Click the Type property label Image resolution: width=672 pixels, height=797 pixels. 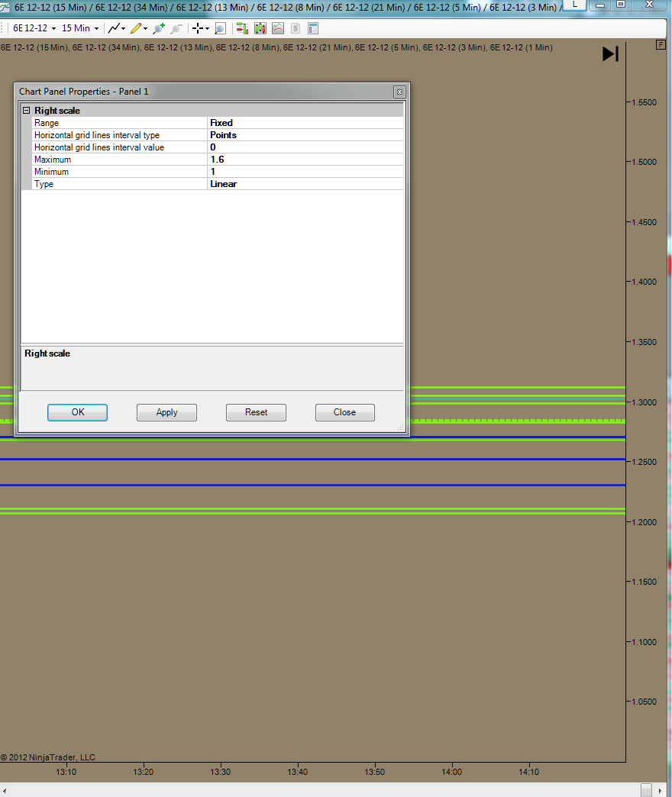(44, 184)
